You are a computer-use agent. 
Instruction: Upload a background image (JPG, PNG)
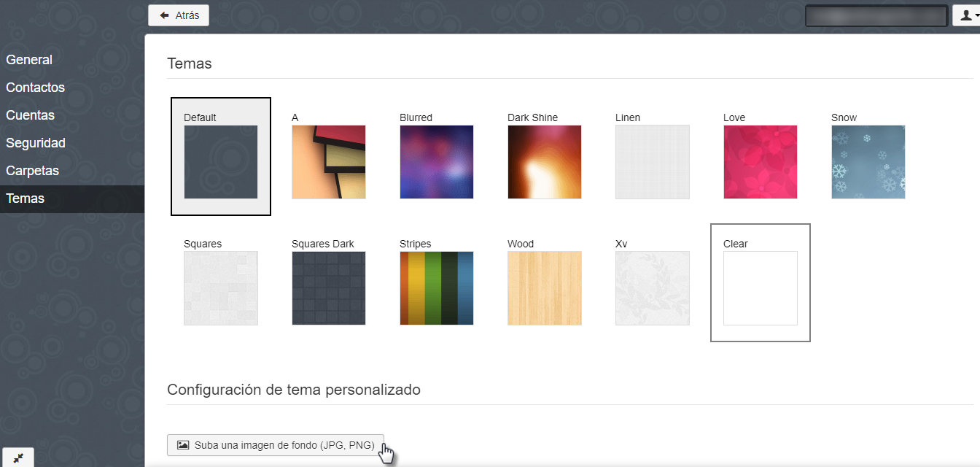pos(276,445)
